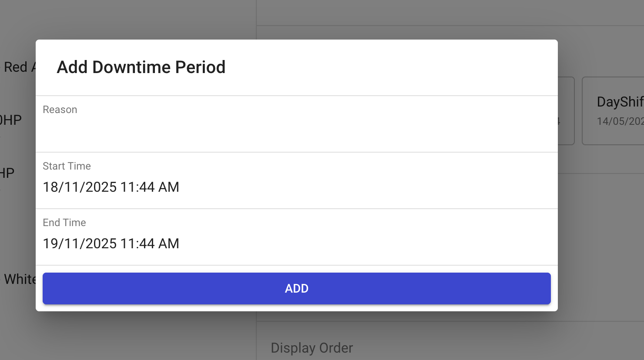The image size is (644, 360).
Task: Click the ADD button
Action: pos(296,288)
